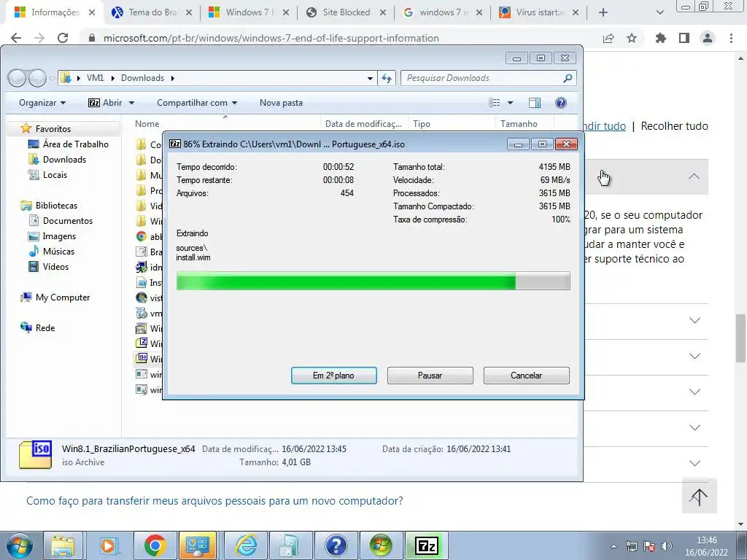Change view icon in Explorer toolbar
Viewport: 747px width, 560px height.
(495, 103)
